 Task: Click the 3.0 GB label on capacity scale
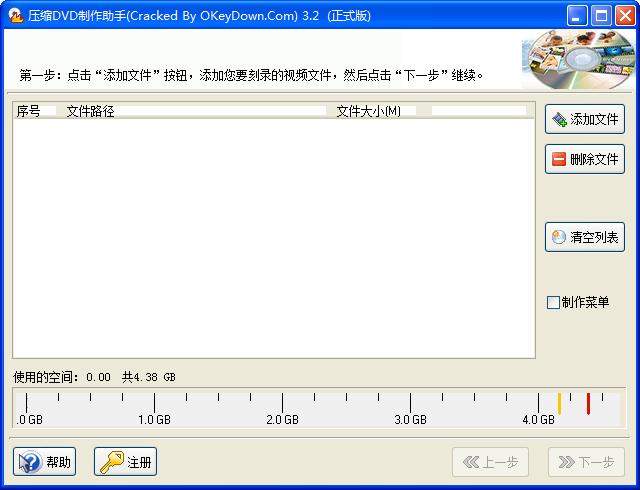tap(410, 419)
